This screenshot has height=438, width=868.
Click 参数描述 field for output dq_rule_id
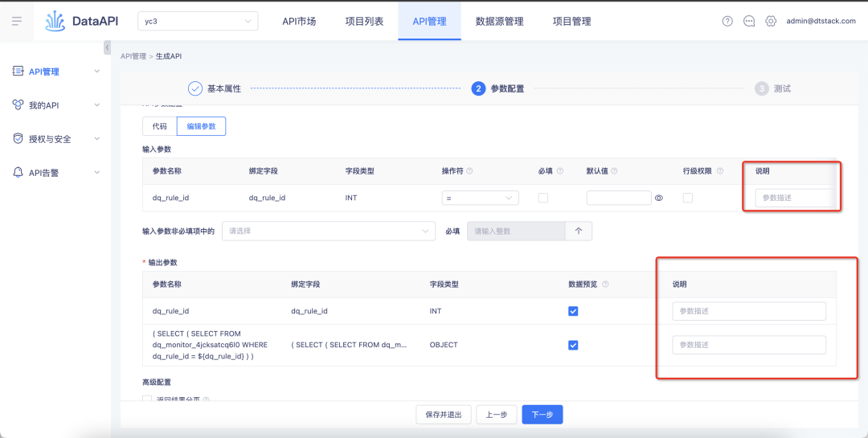(749, 311)
